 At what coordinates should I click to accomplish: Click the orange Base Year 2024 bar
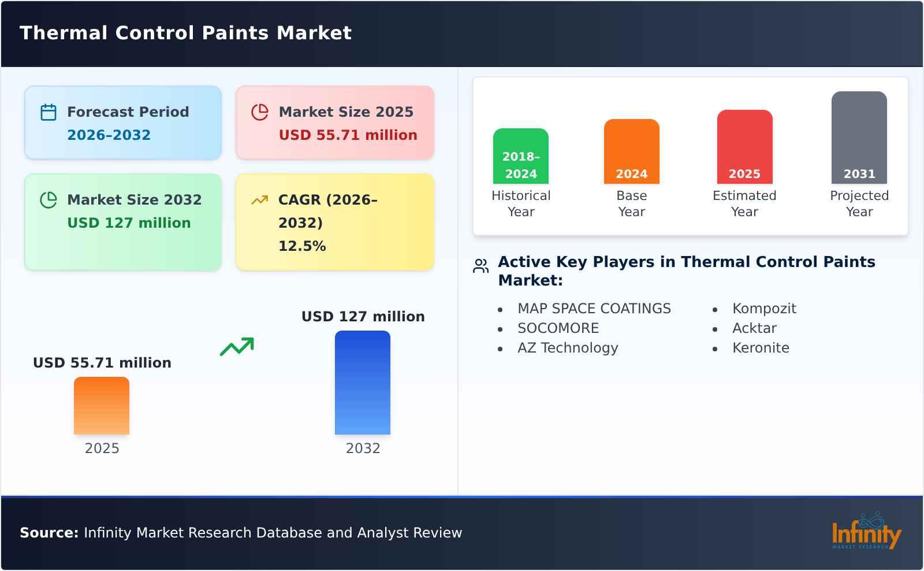coord(631,150)
